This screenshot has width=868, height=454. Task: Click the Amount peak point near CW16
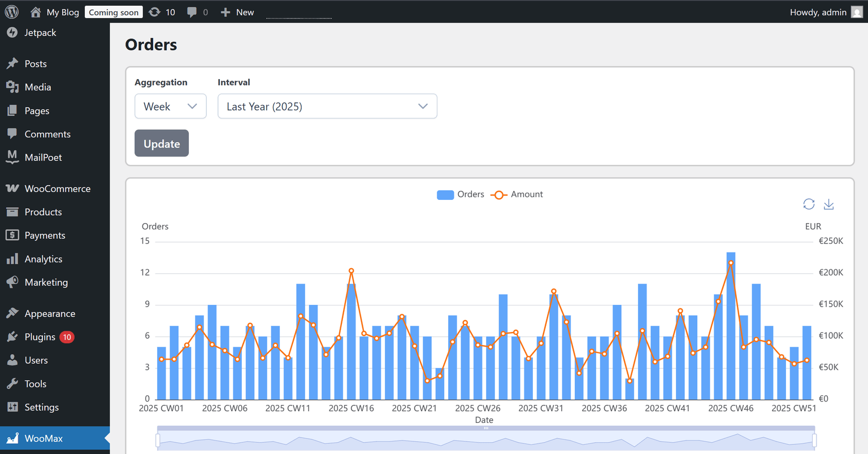351,271
